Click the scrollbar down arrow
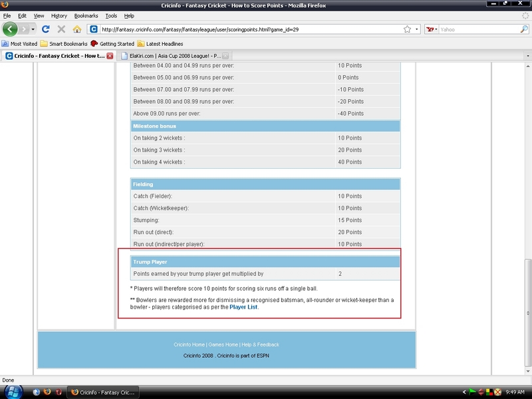Viewport: 532px width, 399px height. 527,372
